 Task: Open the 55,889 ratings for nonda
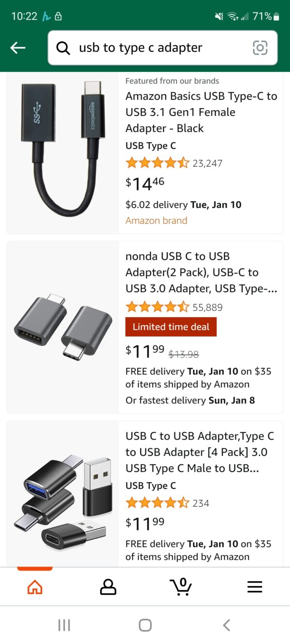(207, 307)
